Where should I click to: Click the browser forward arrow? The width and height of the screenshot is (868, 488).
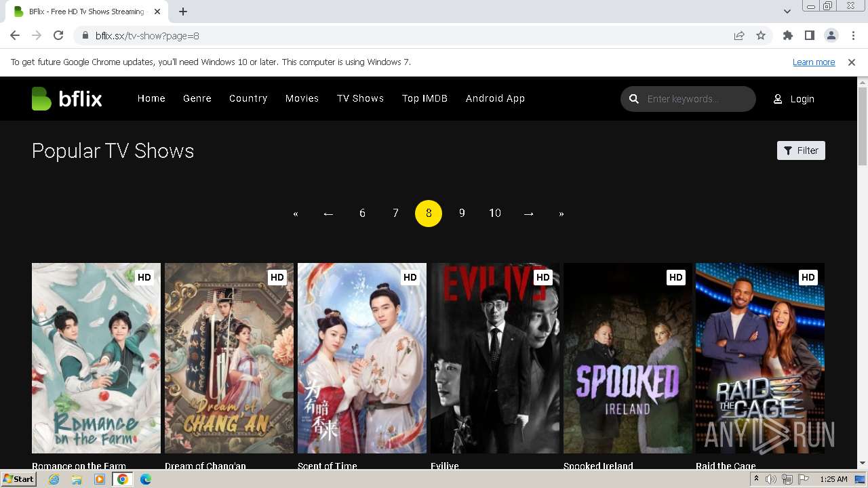[x=37, y=35]
